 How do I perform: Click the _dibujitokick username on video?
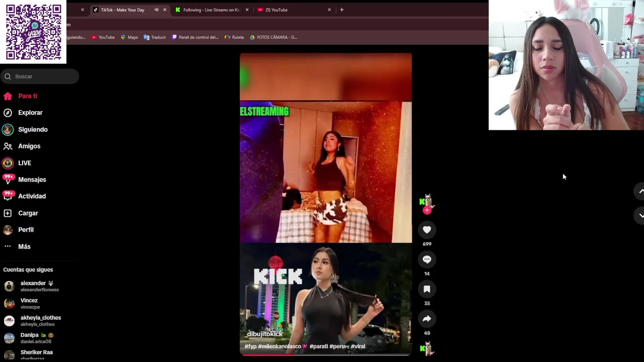point(264,334)
